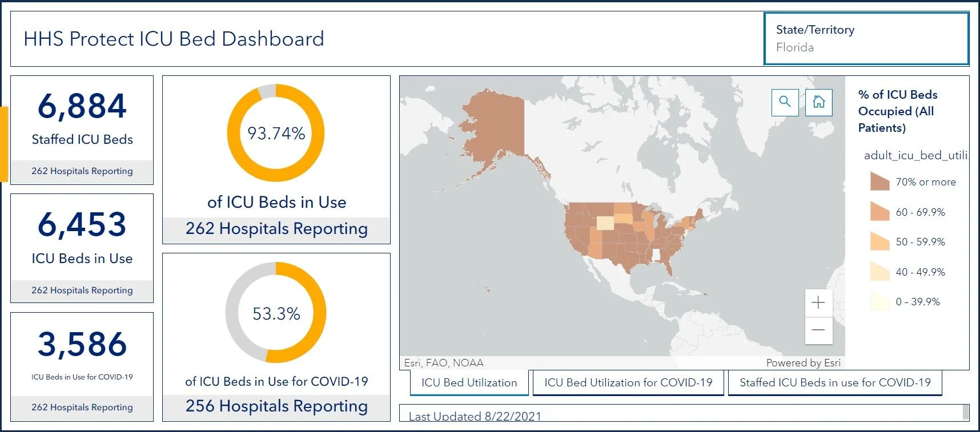The height and width of the screenshot is (432, 980).
Task: Select the 6,453 ICU Beds in Use card
Action: [82, 248]
